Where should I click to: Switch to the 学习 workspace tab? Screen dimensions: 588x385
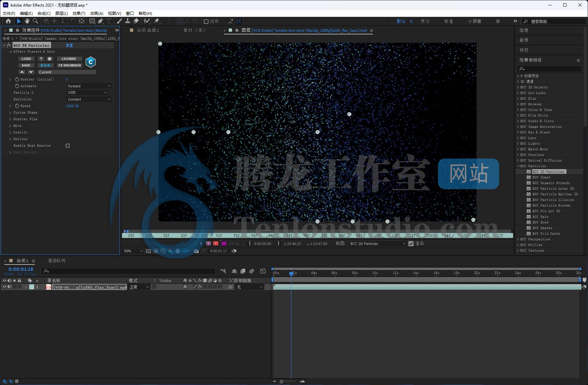click(x=425, y=21)
